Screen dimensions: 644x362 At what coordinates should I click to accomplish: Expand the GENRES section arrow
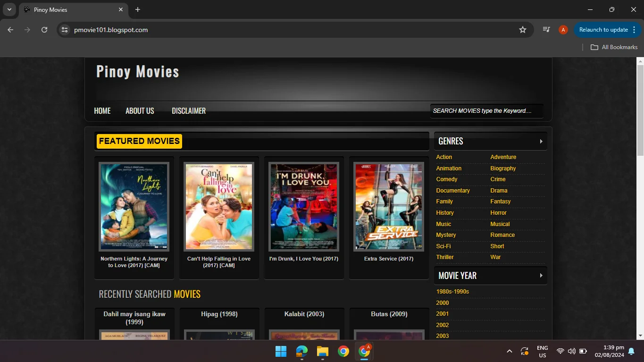click(x=541, y=141)
